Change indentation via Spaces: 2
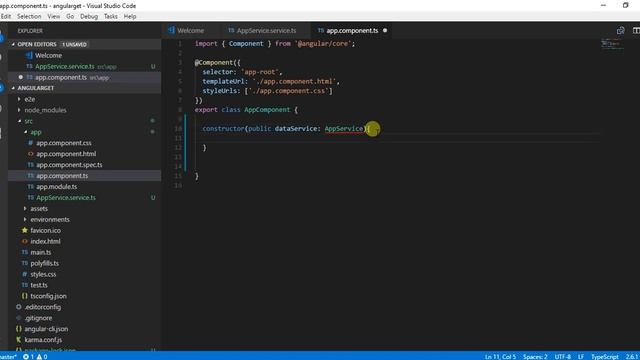This screenshot has height=360, width=640. coord(535,357)
